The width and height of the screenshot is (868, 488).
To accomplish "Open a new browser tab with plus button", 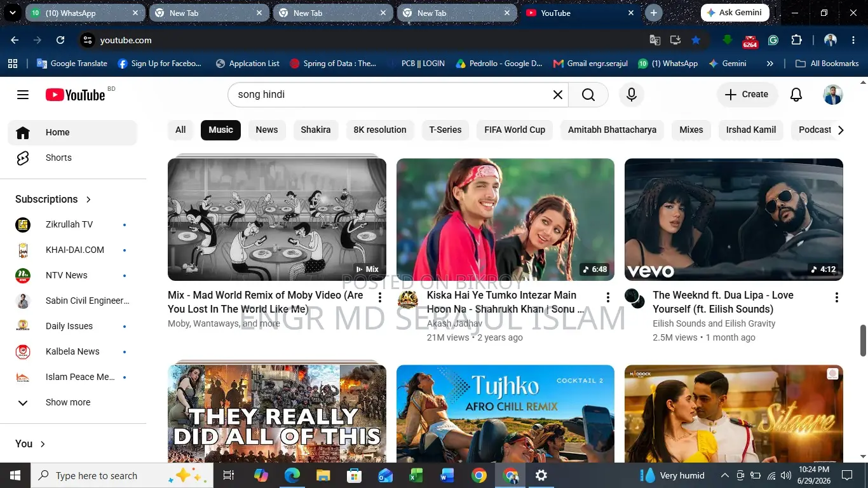I will point(653,13).
